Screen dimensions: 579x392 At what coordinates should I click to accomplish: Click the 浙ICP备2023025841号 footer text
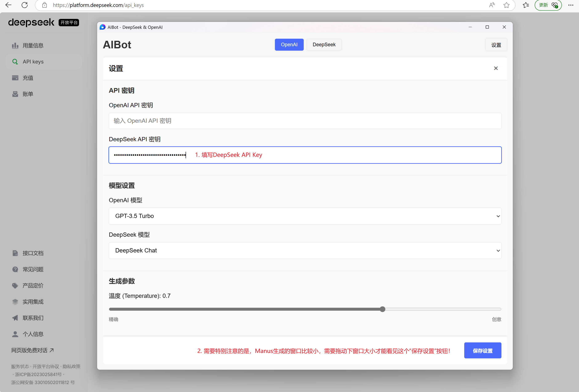[38, 374]
